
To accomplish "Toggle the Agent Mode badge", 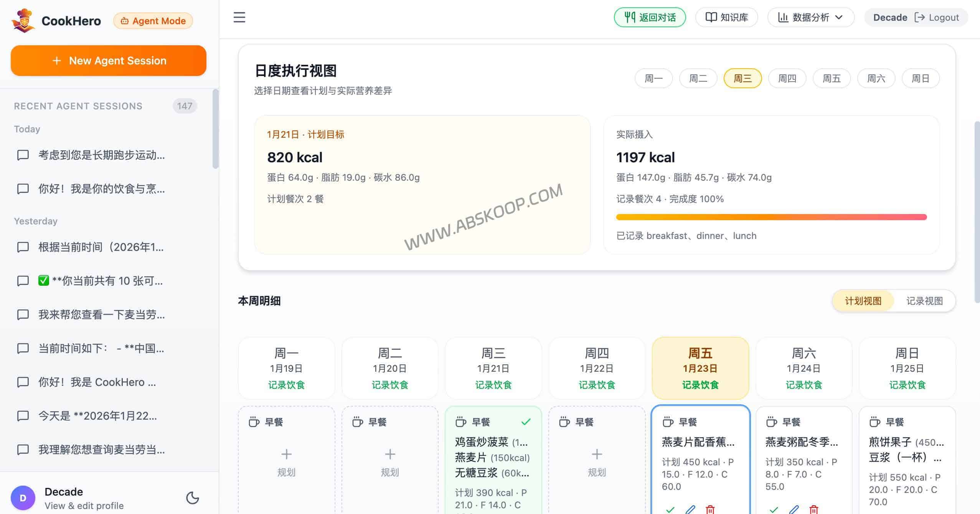I will pyautogui.click(x=153, y=21).
